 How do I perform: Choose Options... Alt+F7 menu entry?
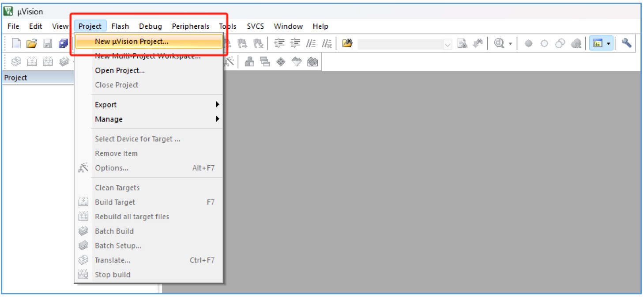tap(148, 168)
